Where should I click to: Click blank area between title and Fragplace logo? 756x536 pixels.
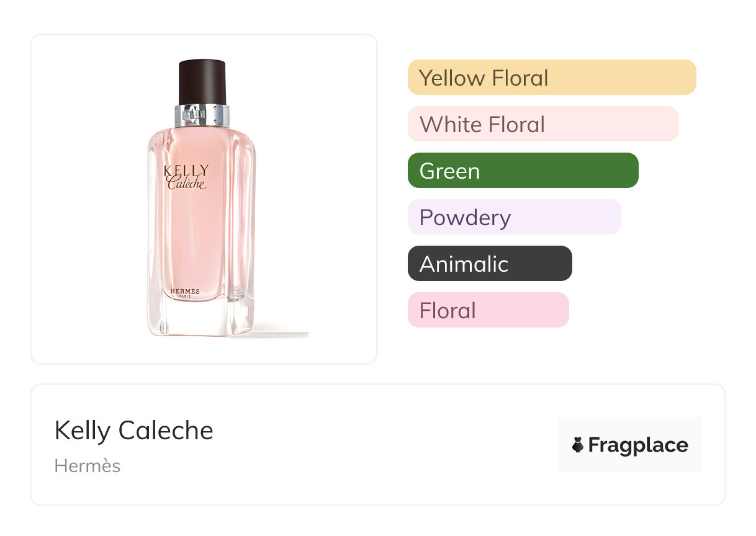coord(385,445)
